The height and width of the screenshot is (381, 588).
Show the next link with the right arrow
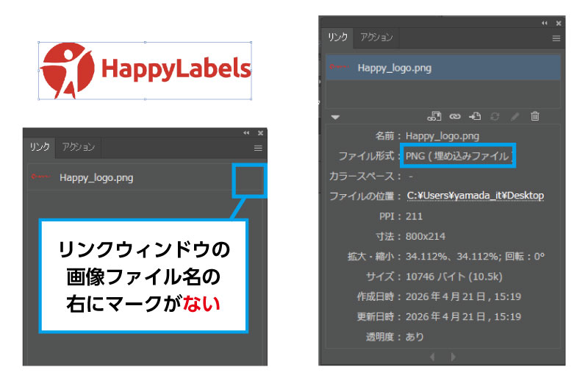click(x=453, y=357)
